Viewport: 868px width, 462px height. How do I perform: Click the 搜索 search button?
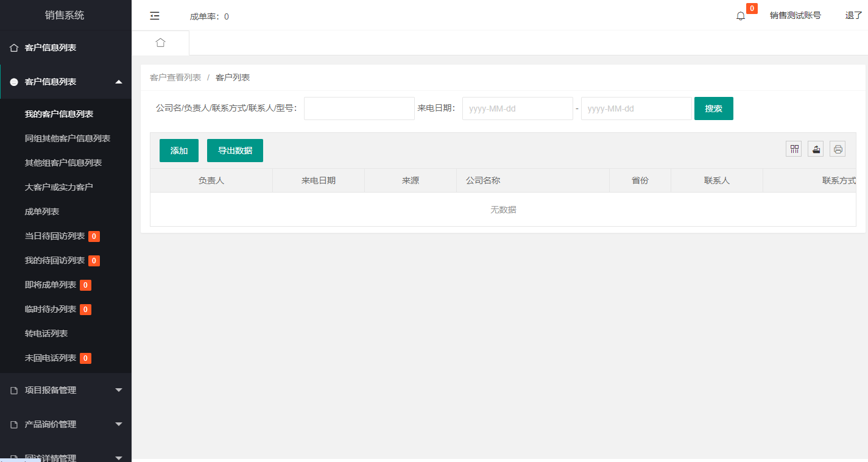714,108
